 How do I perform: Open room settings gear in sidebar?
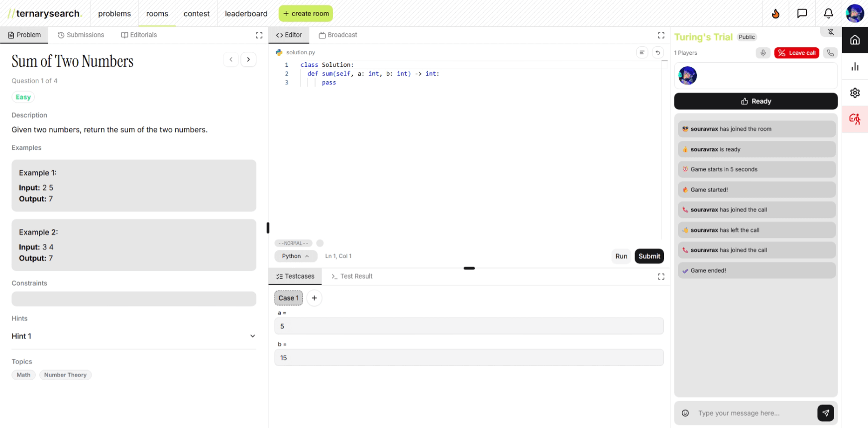(x=855, y=93)
